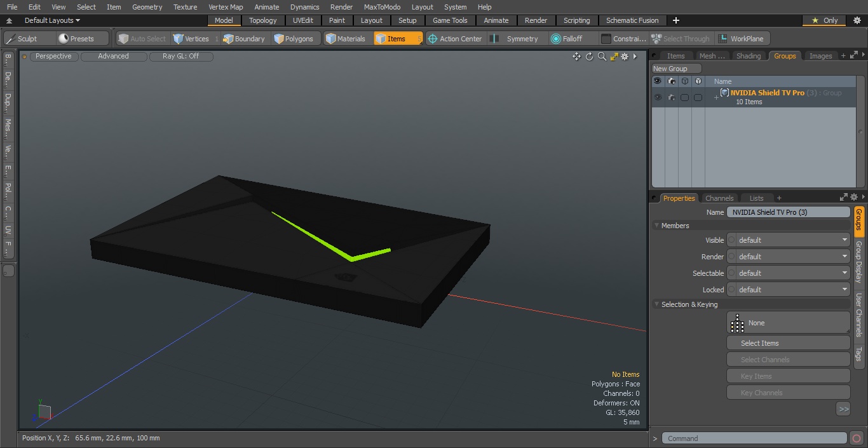Open the Default Layouts dropdown
Viewport: 868px width, 448px height.
coord(52,20)
